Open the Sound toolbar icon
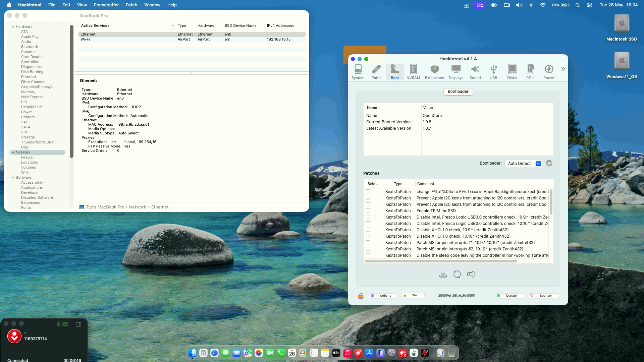This screenshot has height=362, width=644. pyautogui.click(x=475, y=72)
